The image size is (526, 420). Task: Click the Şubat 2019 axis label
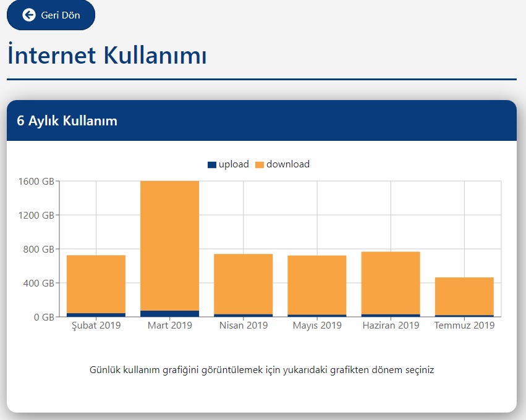click(x=96, y=325)
